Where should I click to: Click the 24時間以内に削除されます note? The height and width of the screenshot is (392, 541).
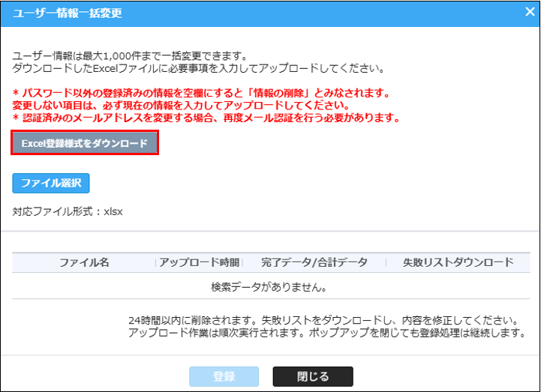(x=326, y=320)
